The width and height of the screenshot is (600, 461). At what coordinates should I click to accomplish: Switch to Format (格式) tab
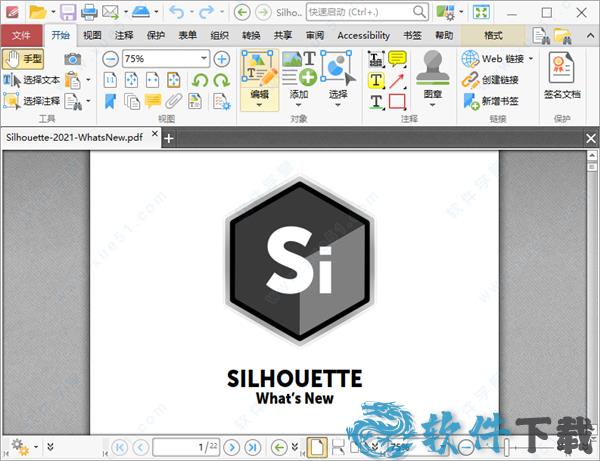[x=493, y=36]
